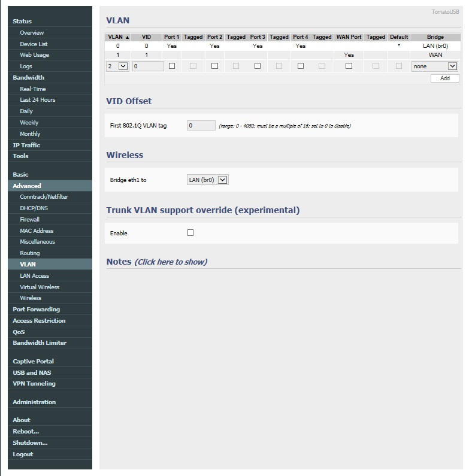
Task: Click Shutdown... in sidebar
Action: (x=30, y=443)
